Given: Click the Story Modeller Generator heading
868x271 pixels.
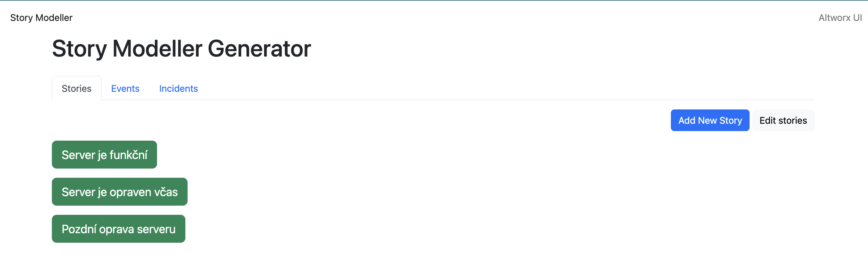Looking at the screenshot, I should (x=181, y=48).
